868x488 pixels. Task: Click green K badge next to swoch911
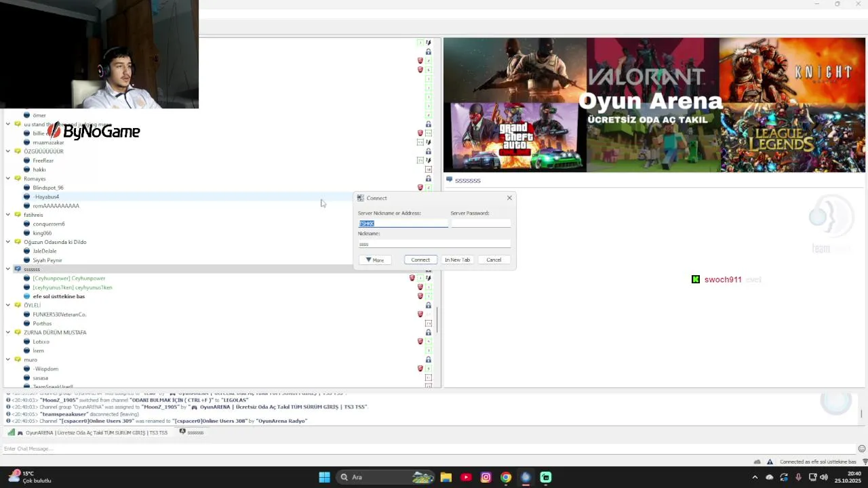point(696,279)
